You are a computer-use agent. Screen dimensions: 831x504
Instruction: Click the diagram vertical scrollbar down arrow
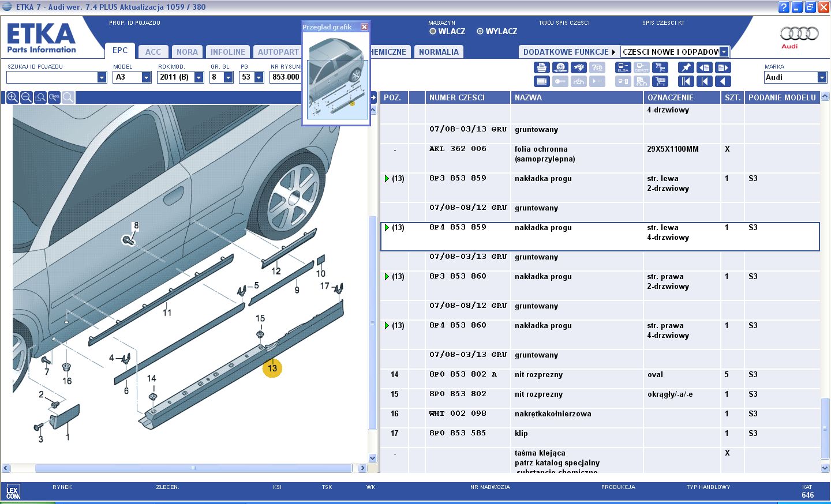pyautogui.click(x=373, y=458)
